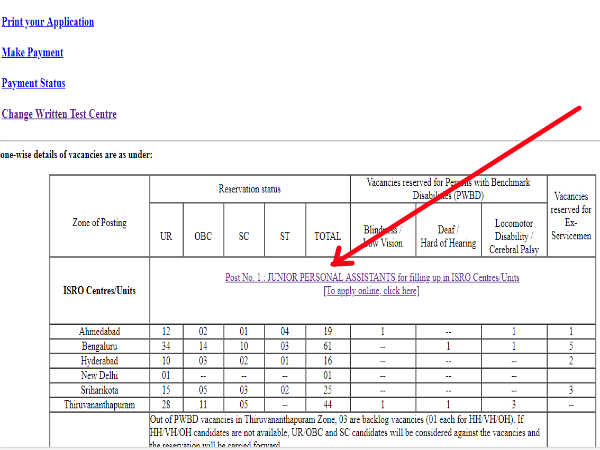Select Bengaluru TOTAL value 61

(x=328, y=346)
